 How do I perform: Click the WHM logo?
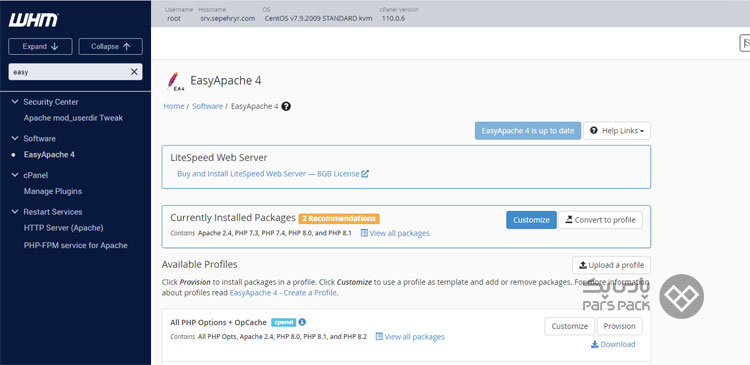(33, 20)
